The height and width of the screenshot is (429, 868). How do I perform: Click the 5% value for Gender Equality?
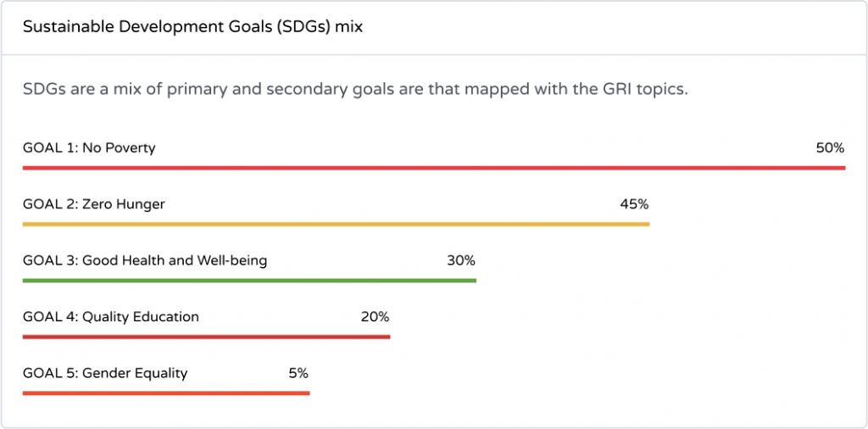click(x=298, y=374)
